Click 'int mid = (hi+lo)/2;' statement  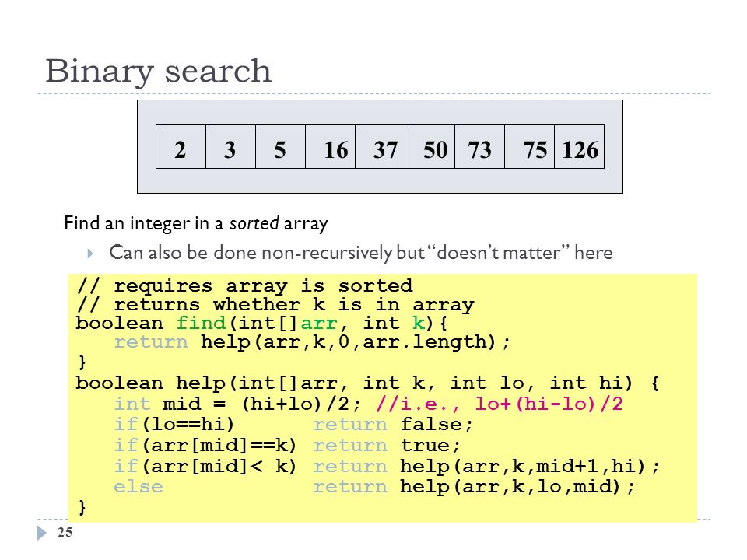(237, 404)
